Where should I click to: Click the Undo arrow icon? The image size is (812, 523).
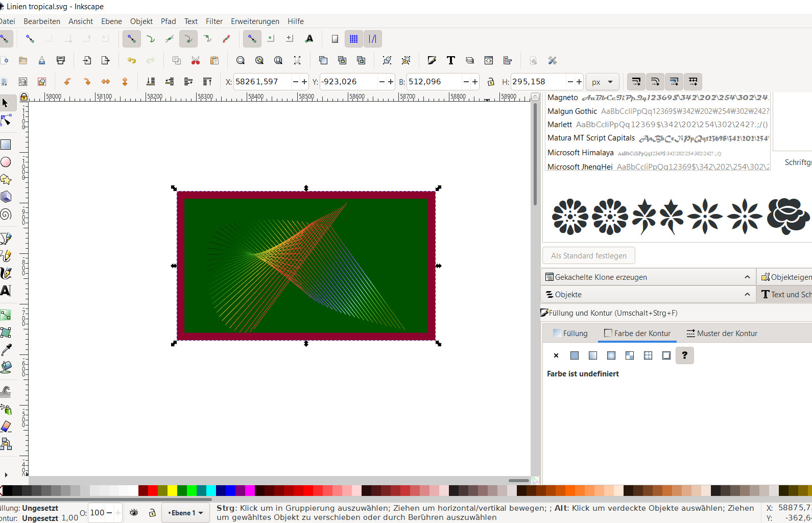tap(132, 61)
